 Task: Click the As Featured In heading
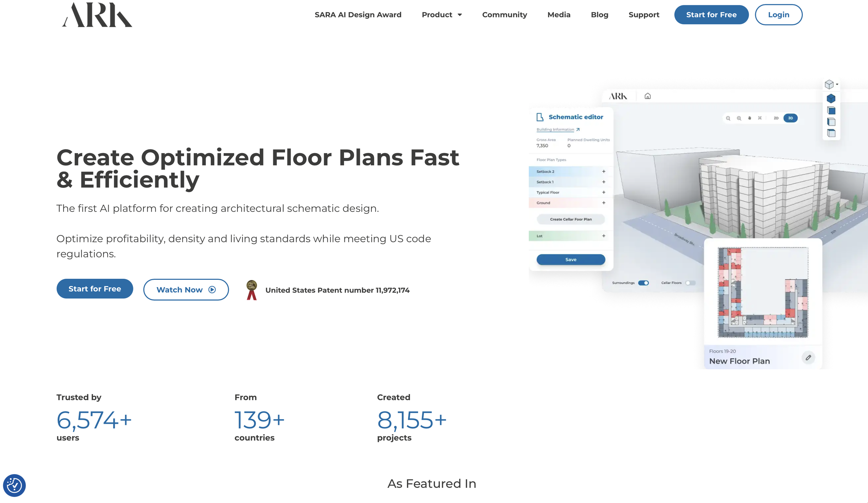tap(432, 484)
